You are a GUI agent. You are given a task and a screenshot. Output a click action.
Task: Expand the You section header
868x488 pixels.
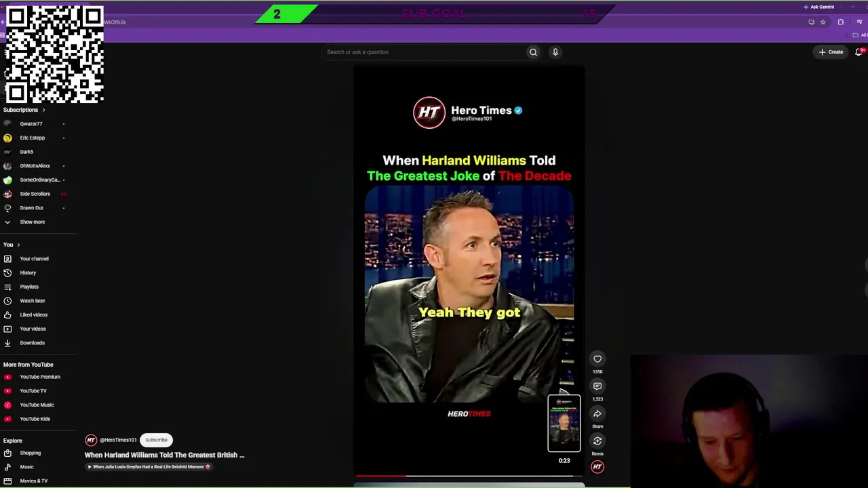tap(12, 245)
